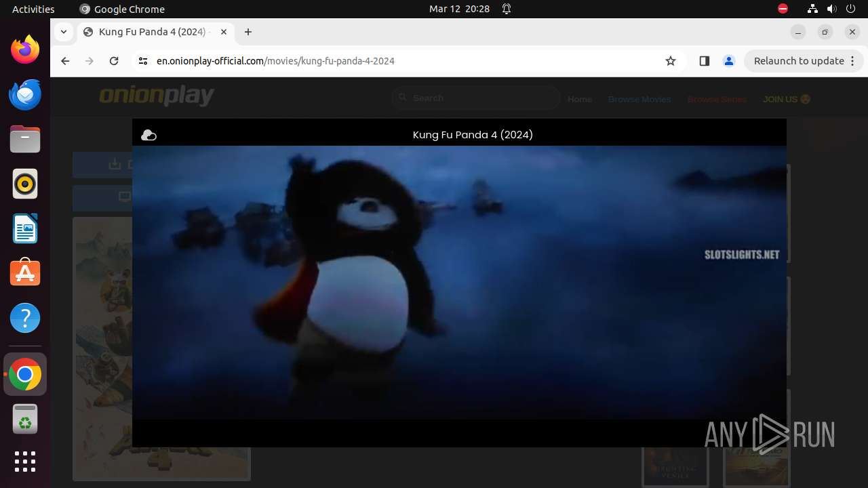Click the red do-not-disturb indicator icon

tap(783, 9)
